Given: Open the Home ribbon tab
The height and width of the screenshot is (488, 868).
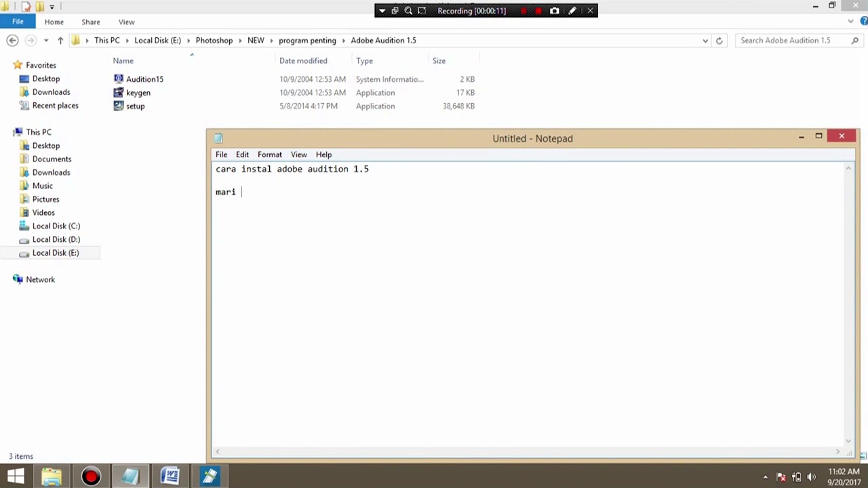Looking at the screenshot, I should (x=54, y=22).
